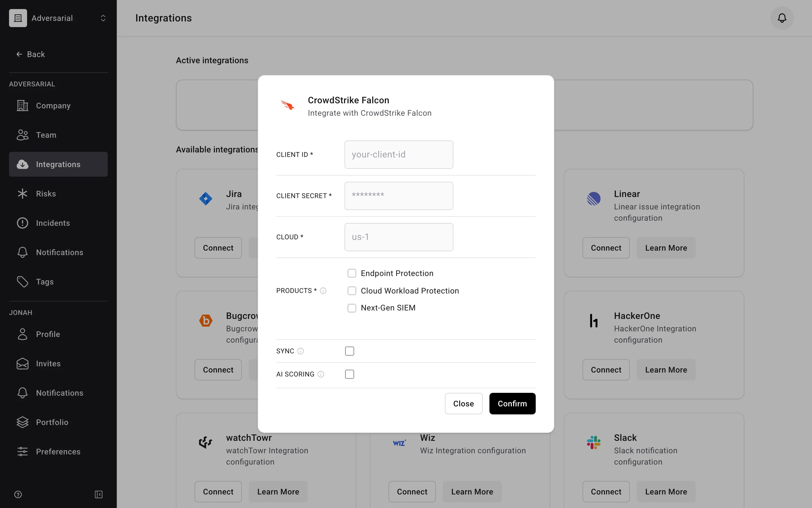Connect the Jira integration
Viewport: 812px width, 508px height.
[218, 248]
